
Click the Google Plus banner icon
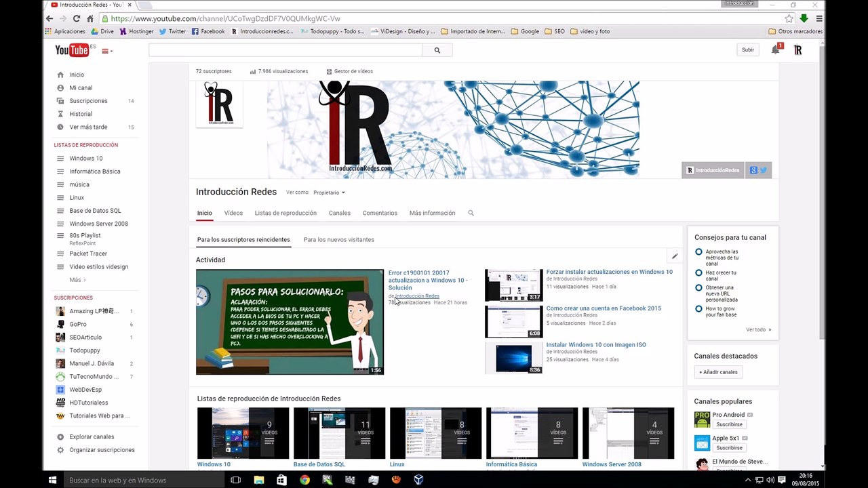click(x=753, y=170)
